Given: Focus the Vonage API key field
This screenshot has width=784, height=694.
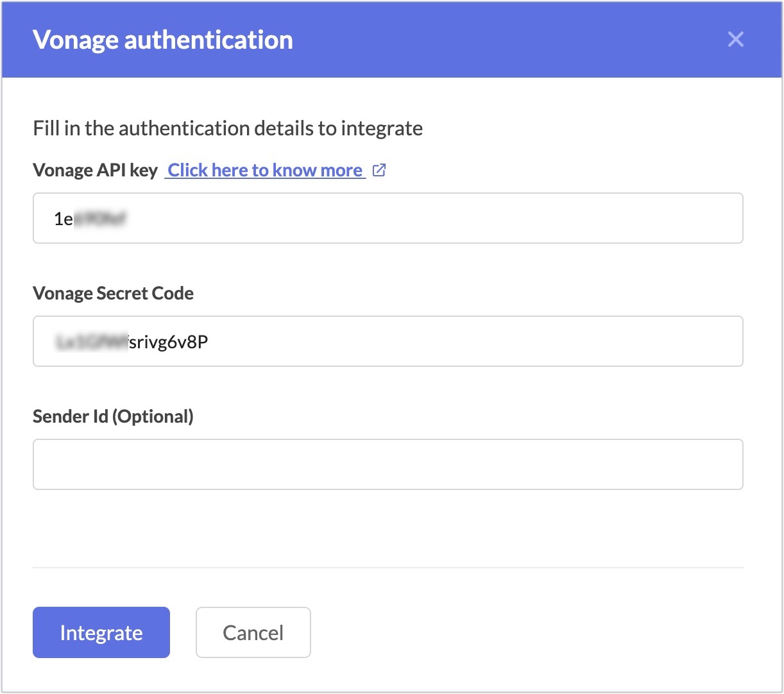Looking at the screenshot, I should [x=388, y=218].
